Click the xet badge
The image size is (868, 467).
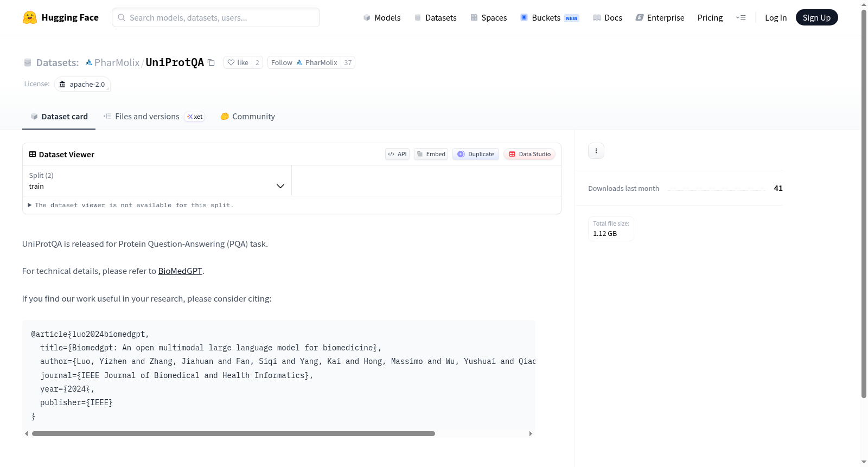pyautogui.click(x=195, y=117)
